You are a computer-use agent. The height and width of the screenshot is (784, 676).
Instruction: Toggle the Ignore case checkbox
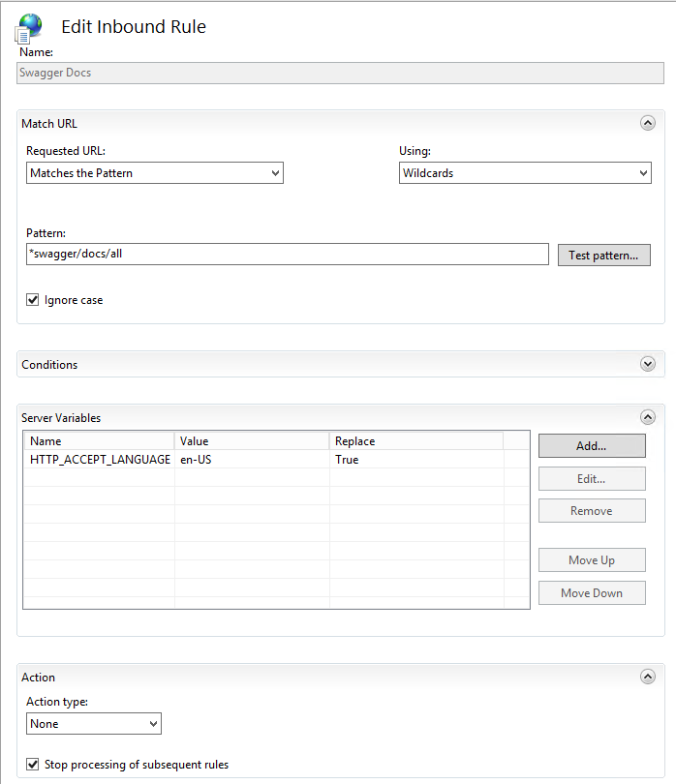click(x=33, y=300)
